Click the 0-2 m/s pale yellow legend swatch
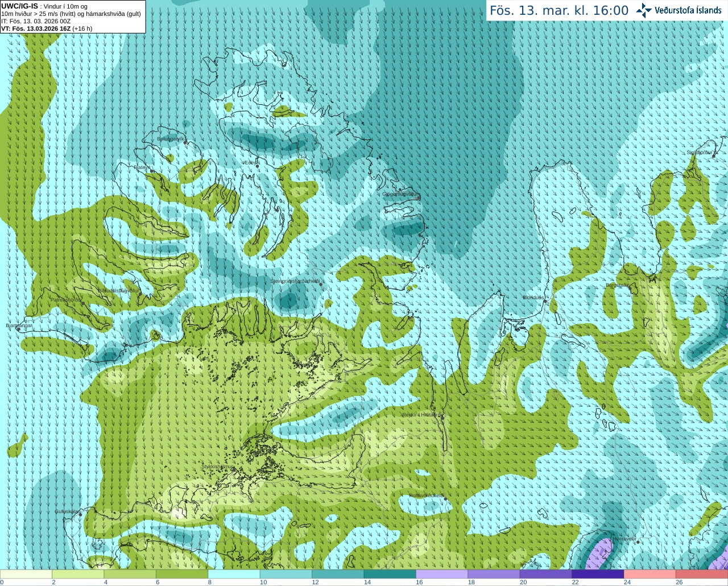Image resolution: width=728 pixels, height=586 pixels. tap(26, 574)
